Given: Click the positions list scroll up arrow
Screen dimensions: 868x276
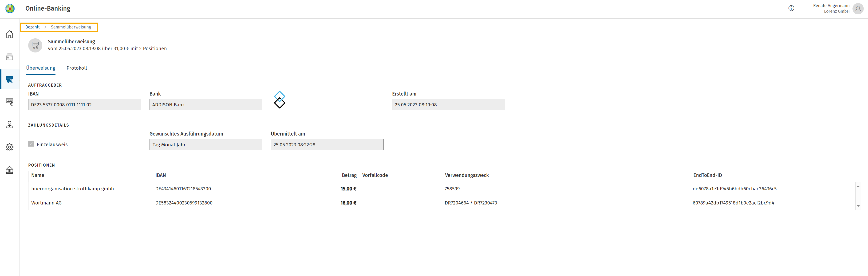Looking at the screenshot, I should (x=858, y=187).
